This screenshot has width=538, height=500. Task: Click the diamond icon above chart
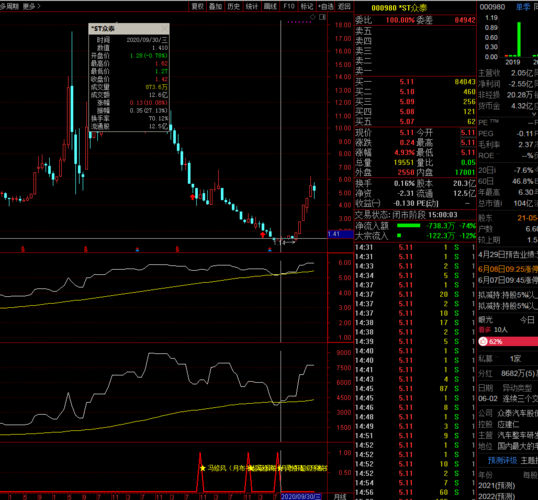[313, 17]
